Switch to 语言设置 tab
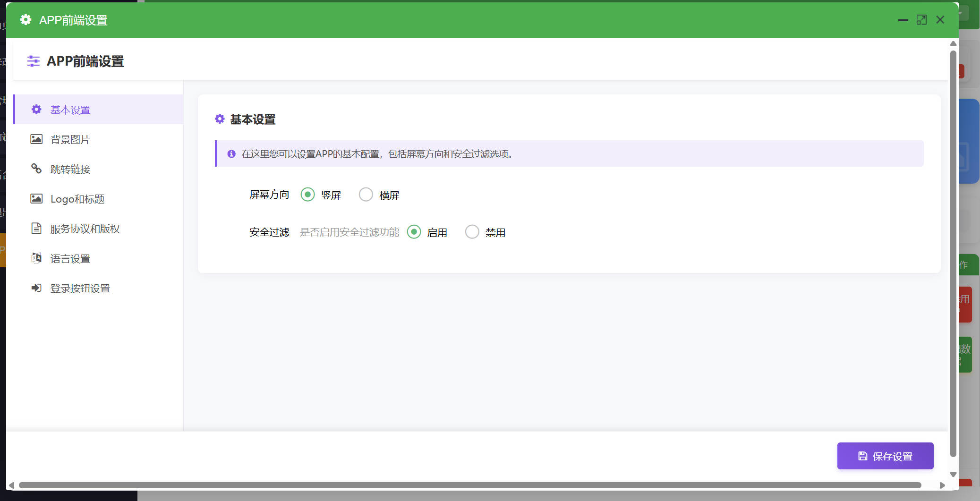This screenshot has height=501, width=980. [x=70, y=259]
